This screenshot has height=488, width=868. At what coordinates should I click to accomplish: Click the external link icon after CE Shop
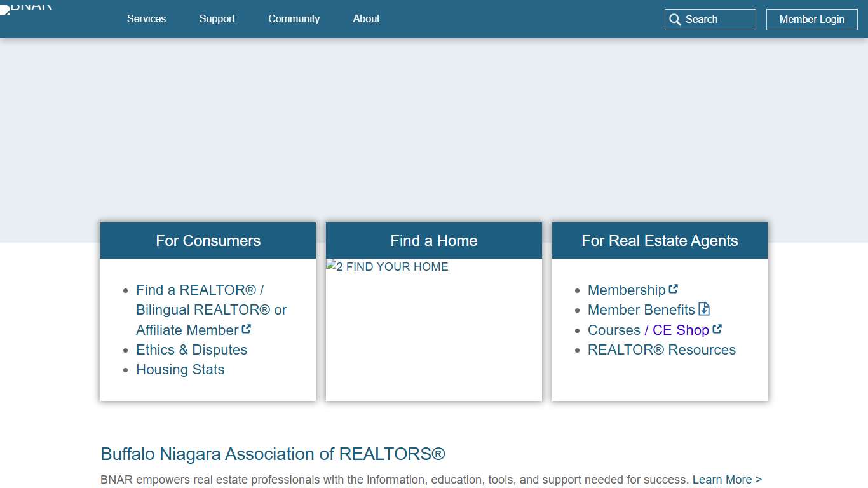[x=717, y=329]
